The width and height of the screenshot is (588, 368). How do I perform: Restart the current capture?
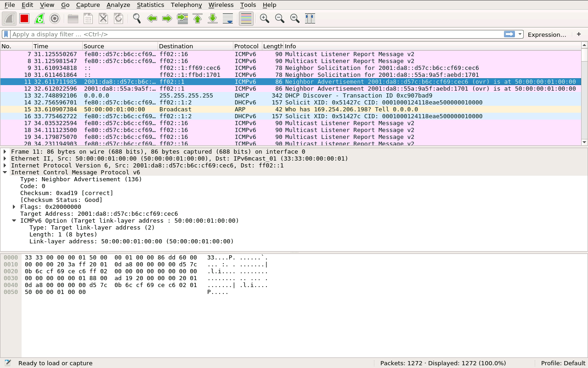(x=40, y=18)
